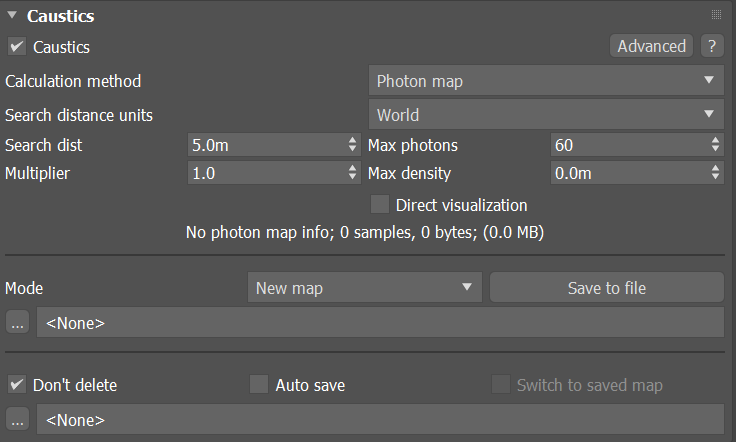Click the browse button beside Mode file path
The height and width of the screenshot is (442, 736).
[17, 323]
